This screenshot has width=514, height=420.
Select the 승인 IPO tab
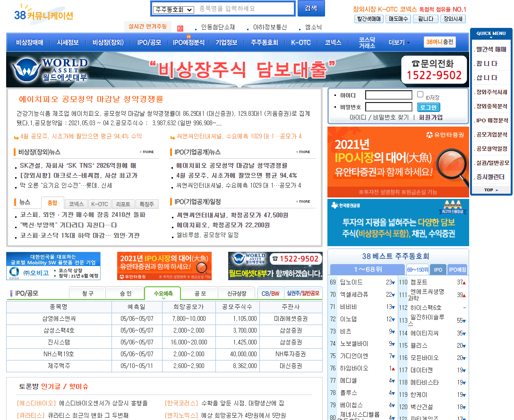click(x=125, y=293)
